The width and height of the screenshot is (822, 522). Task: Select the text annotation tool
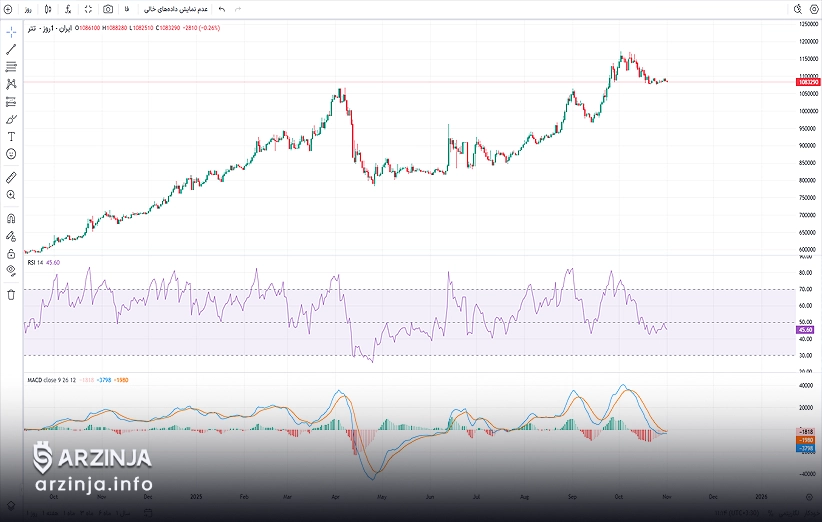(x=11, y=136)
